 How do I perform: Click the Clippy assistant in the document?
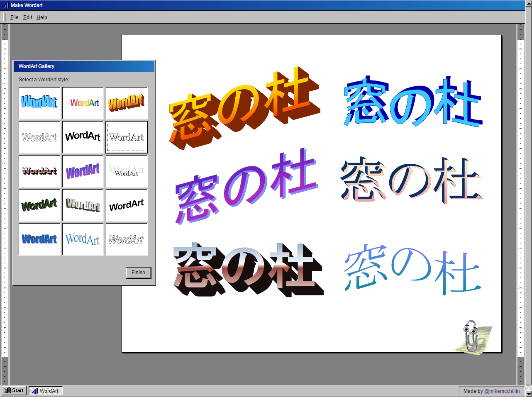point(472,336)
